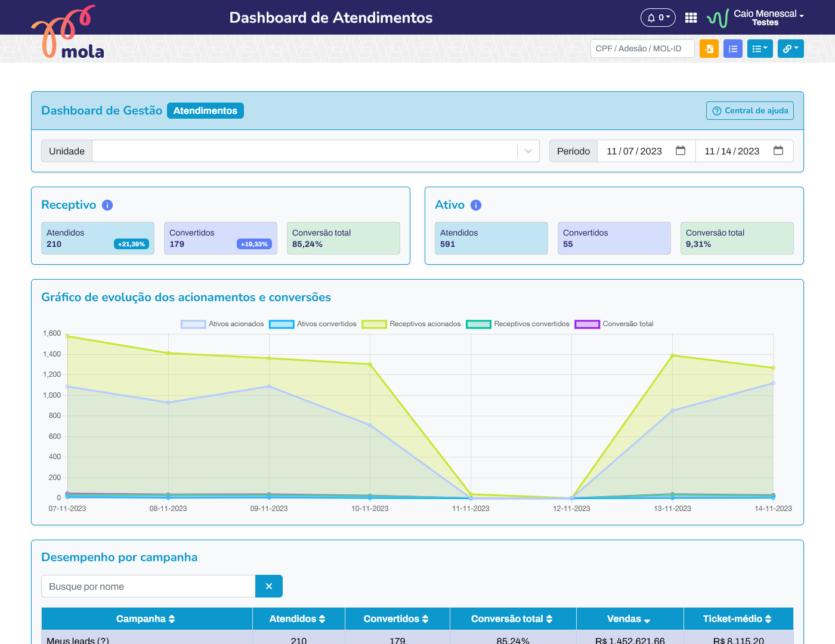Open the blue list dropdown button
Viewport: 835px width, 644px height.
pyautogui.click(x=760, y=49)
